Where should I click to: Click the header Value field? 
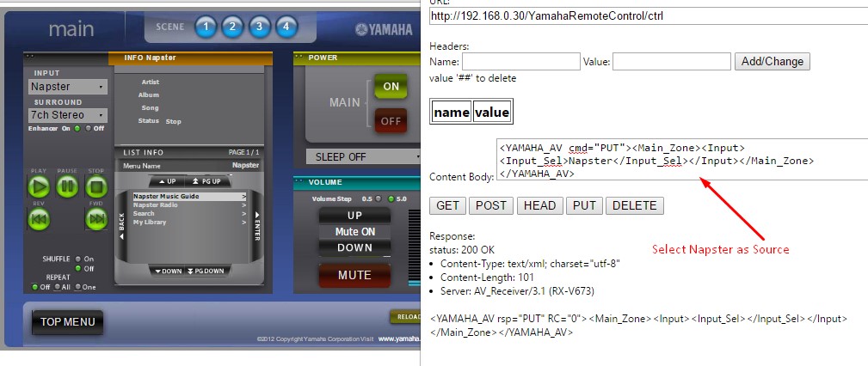672,61
